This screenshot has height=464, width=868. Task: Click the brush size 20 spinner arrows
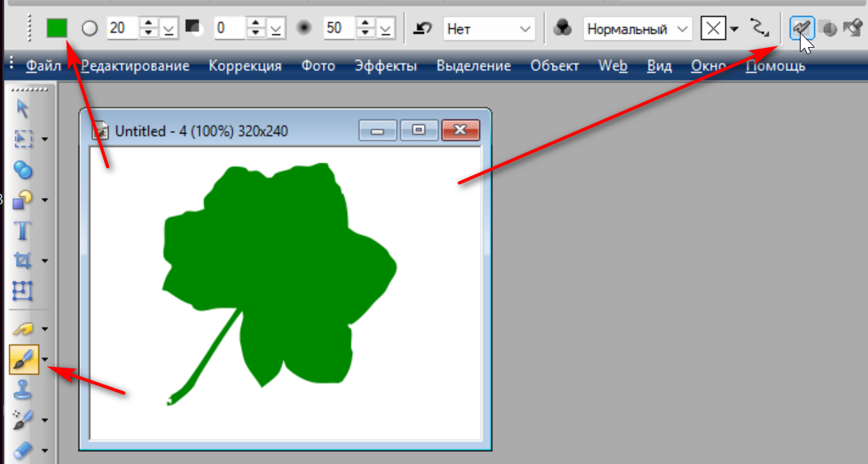149,28
